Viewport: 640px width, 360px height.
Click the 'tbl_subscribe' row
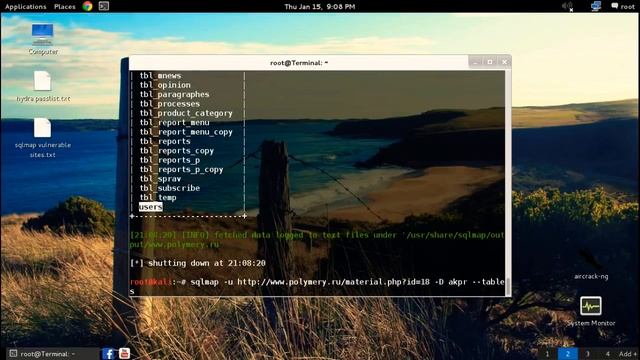coord(170,188)
